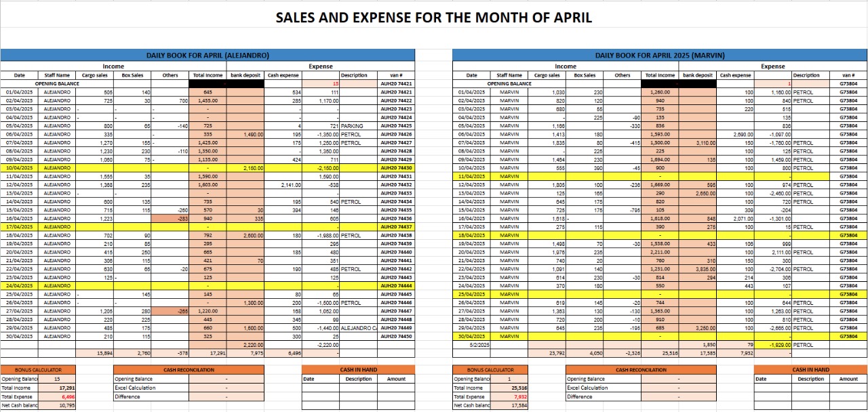This screenshot has height=412, width=868.
Task: Click the 'DAILY BOOK FOR APRIL (ALEJANDRO)' header
Action: (x=208, y=55)
